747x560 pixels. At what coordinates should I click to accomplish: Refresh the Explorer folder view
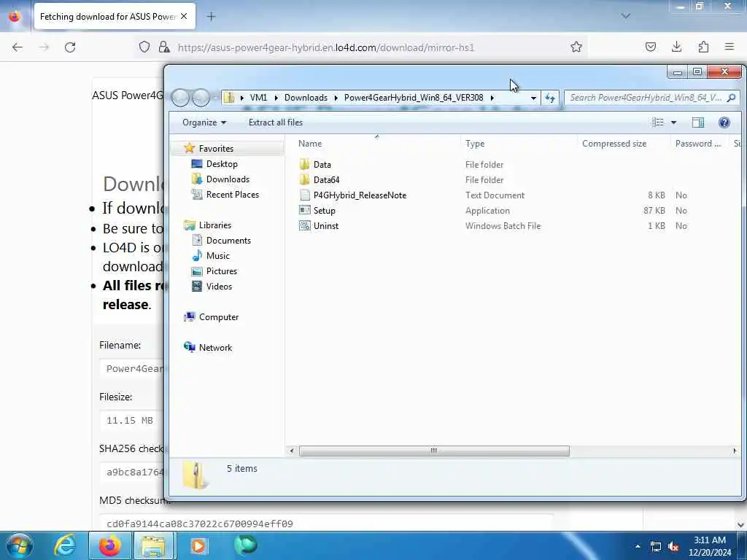(x=550, y=98)
